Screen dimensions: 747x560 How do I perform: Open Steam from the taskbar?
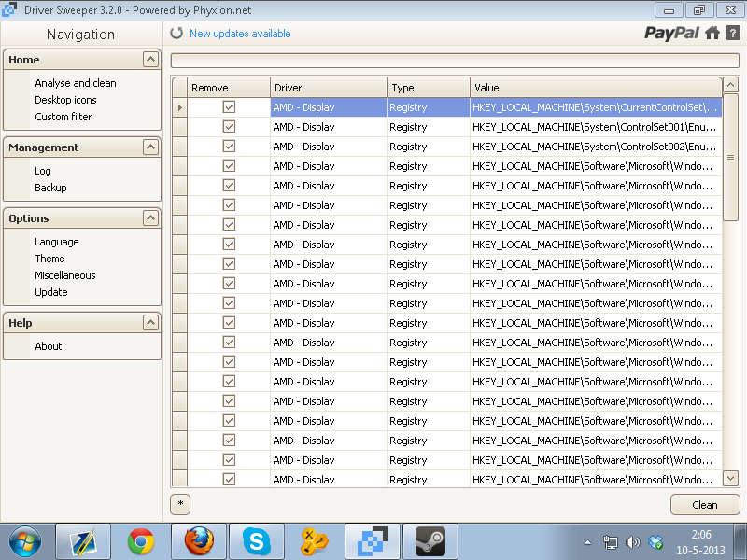(430, 541)
